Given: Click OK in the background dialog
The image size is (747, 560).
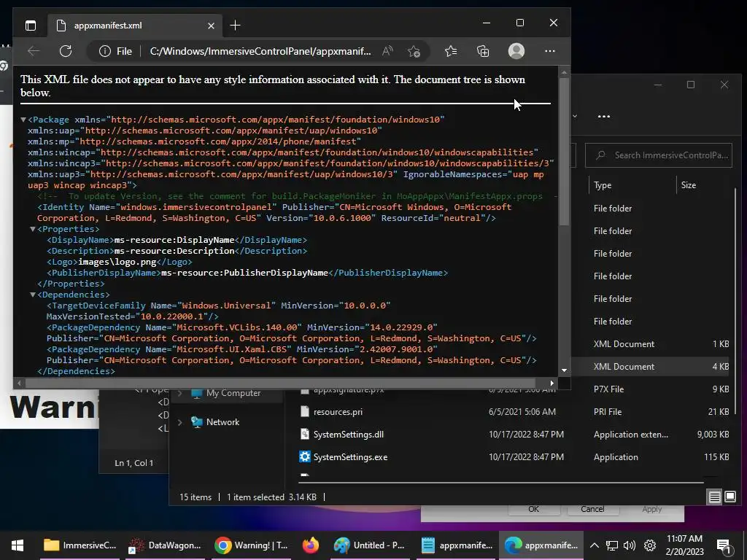Looking at the screenshot, I should pyautogui.click(x=533, y=509).
